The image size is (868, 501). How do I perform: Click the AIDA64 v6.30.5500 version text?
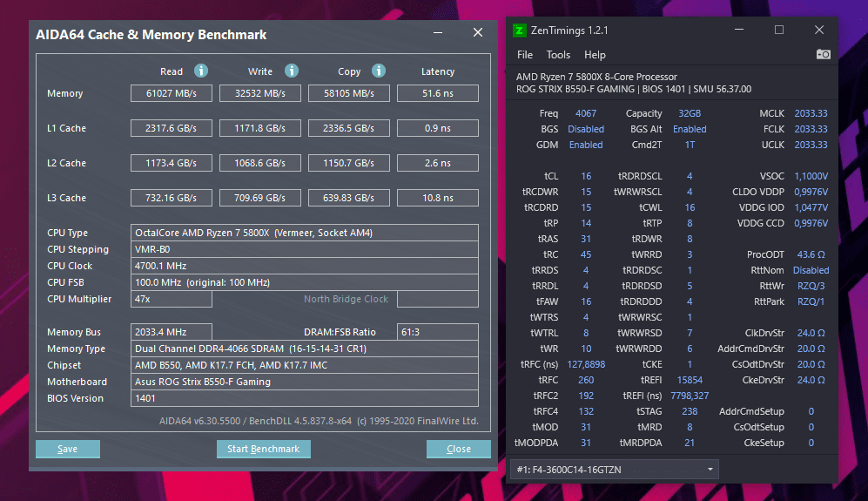(x=200, y=421)
